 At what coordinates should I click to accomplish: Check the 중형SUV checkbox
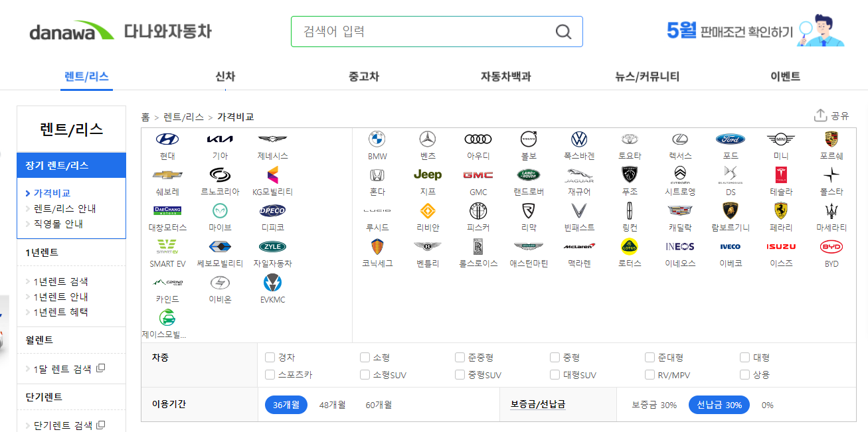460,375
